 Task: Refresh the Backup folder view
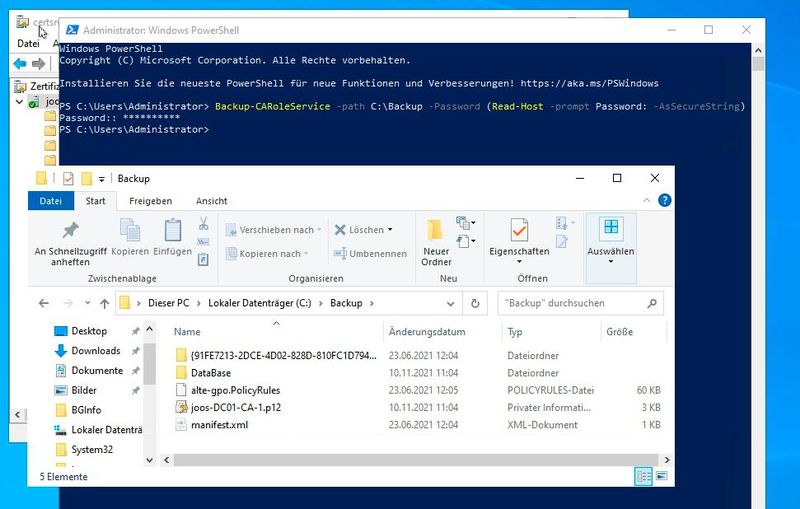click(475, 303)
